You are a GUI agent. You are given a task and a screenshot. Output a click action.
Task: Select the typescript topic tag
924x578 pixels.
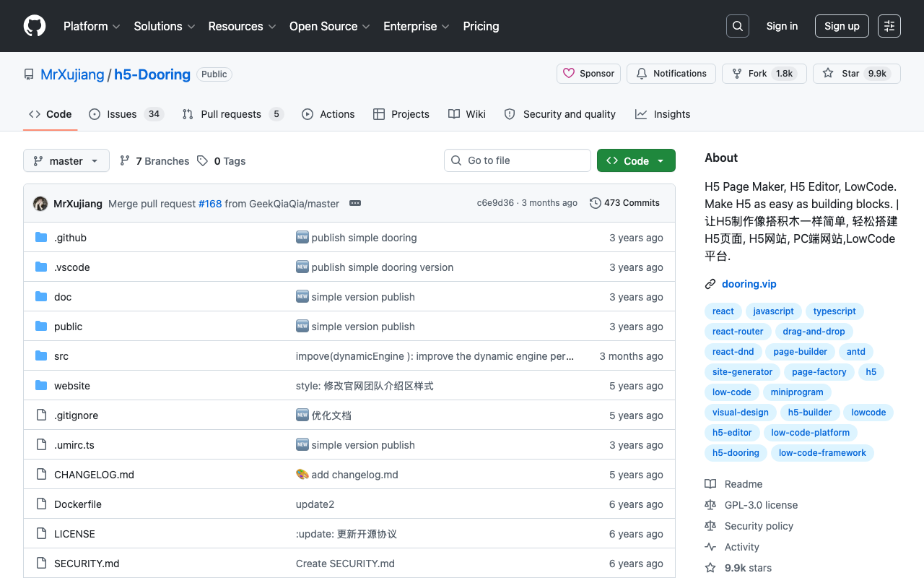click(834, 311)
